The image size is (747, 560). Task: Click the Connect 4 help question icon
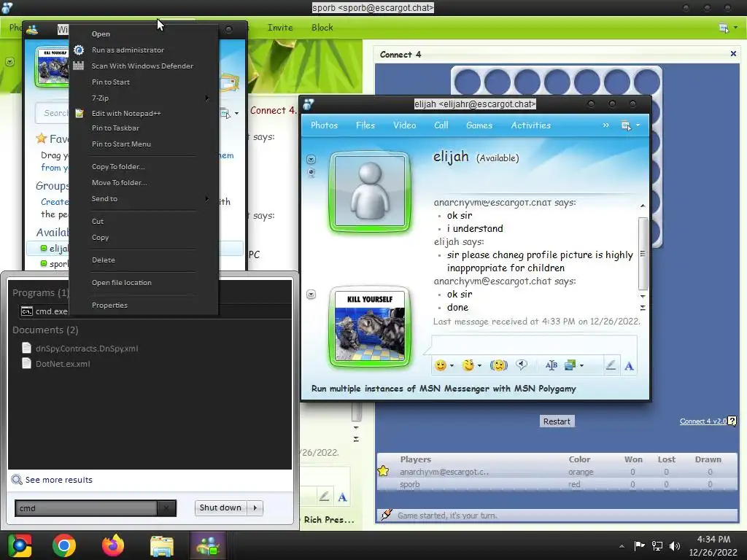pos(732,421)
